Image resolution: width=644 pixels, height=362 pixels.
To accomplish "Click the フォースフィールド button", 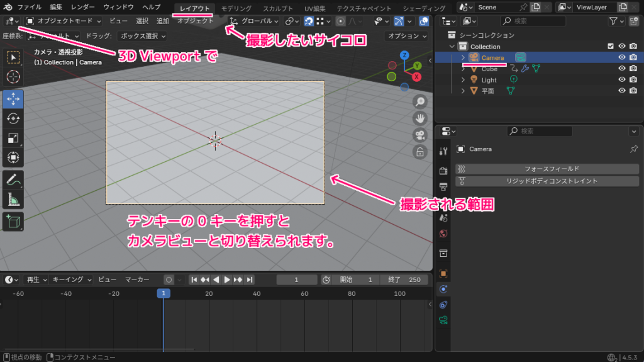I will coord(547,169).
